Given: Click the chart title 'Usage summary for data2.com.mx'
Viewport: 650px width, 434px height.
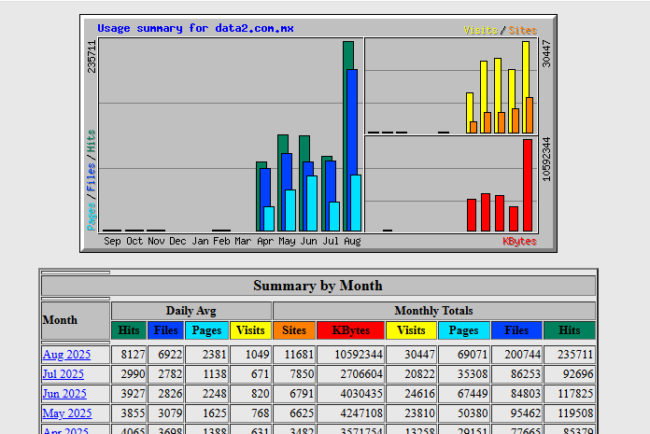Looking at the screenshot, I should (195, 28).
